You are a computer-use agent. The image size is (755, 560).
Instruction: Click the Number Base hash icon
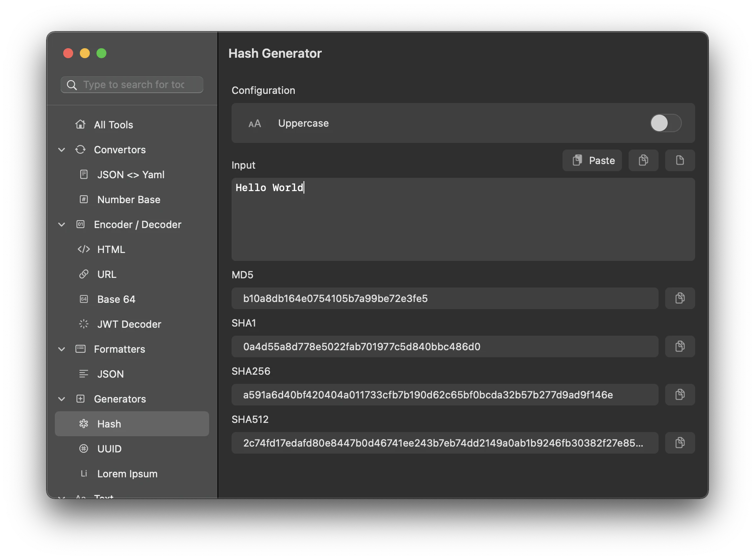point(84,199)
